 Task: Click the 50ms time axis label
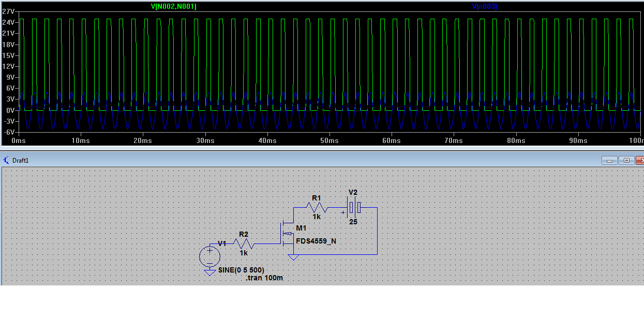[329, 141]
